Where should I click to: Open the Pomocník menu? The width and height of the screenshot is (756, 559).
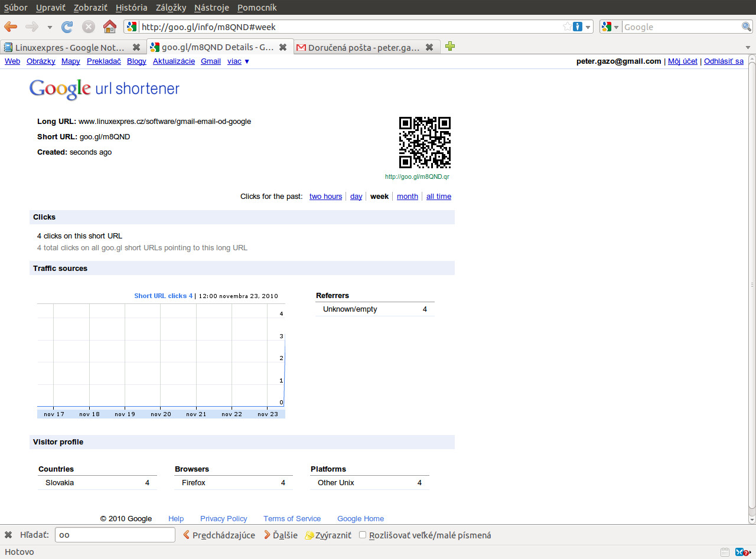click(257, 8)
